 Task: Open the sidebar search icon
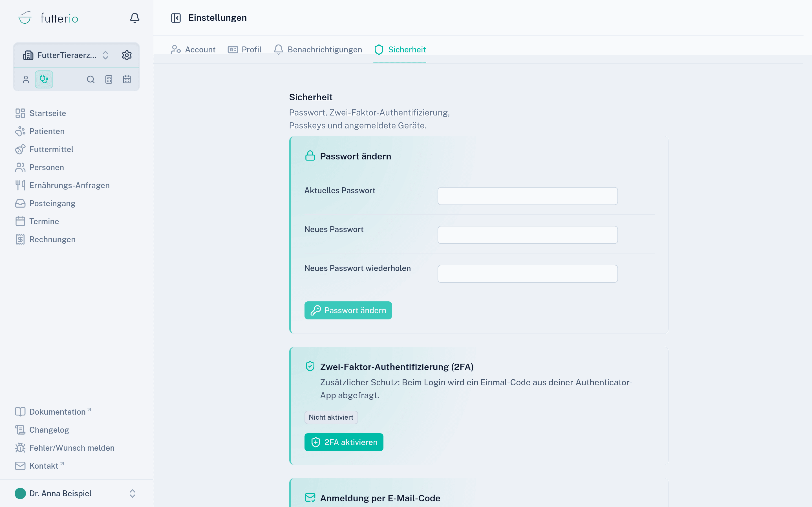pyautogui.click(x=91, y=79)
